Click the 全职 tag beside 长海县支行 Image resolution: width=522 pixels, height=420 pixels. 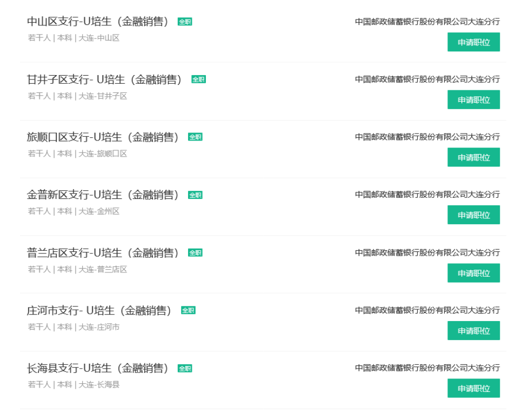(185, 369)
